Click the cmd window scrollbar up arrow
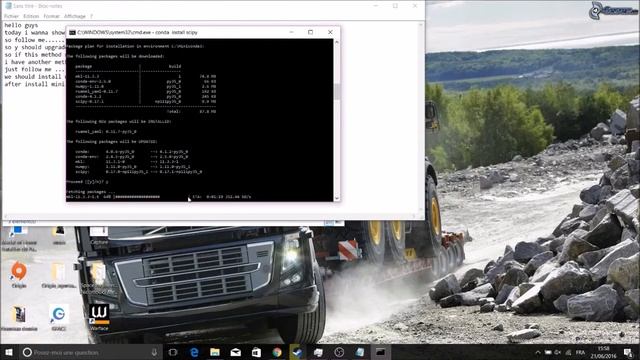This screenshot has width=640, height=360. [337, 42]
